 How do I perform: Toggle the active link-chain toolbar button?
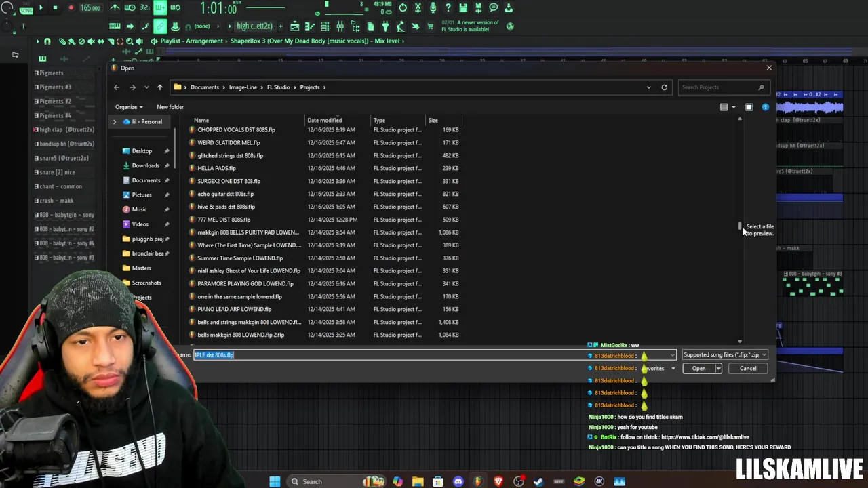pos(159,26)
